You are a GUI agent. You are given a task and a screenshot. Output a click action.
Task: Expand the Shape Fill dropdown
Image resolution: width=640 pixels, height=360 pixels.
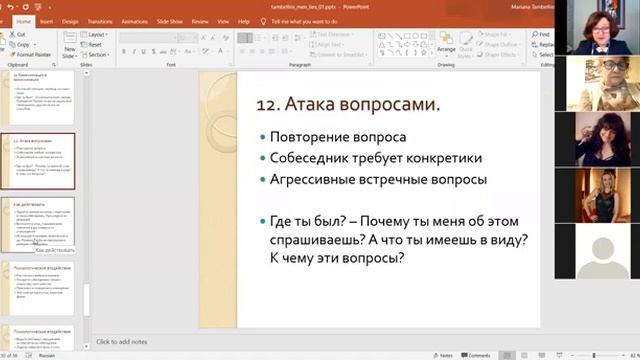pos(495,34)
